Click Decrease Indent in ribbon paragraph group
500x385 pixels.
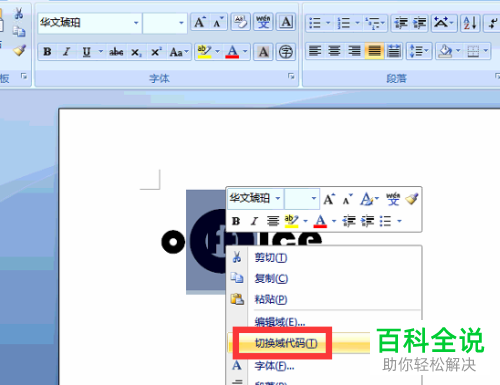click(401, 23)
